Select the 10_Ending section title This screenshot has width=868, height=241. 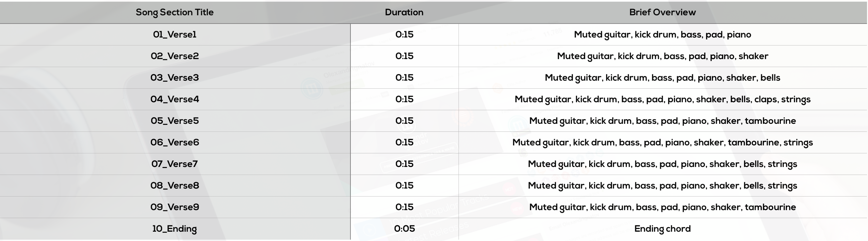(174, 229)
